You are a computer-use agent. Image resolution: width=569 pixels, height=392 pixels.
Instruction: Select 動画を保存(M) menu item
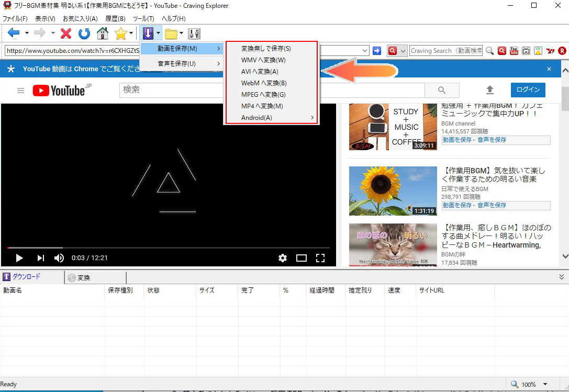(182, 49)
